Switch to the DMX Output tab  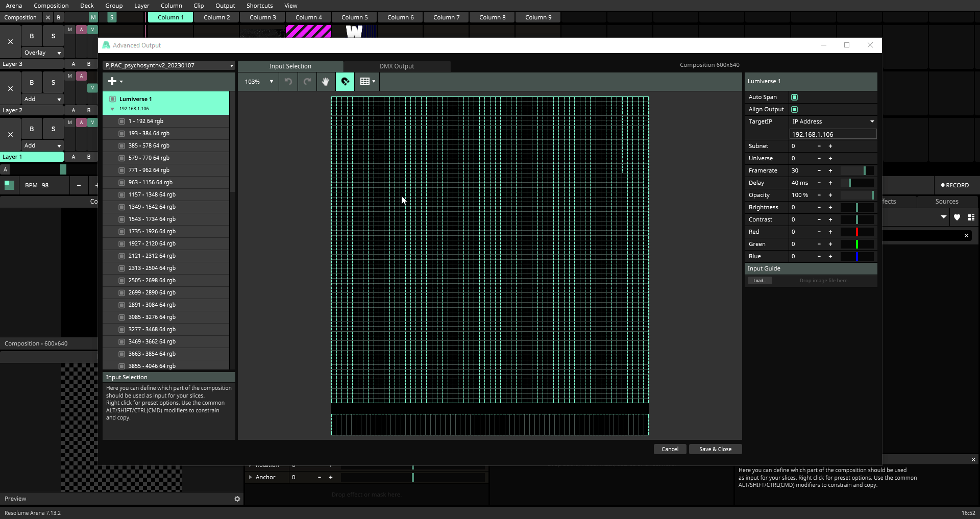pos(397,66)
